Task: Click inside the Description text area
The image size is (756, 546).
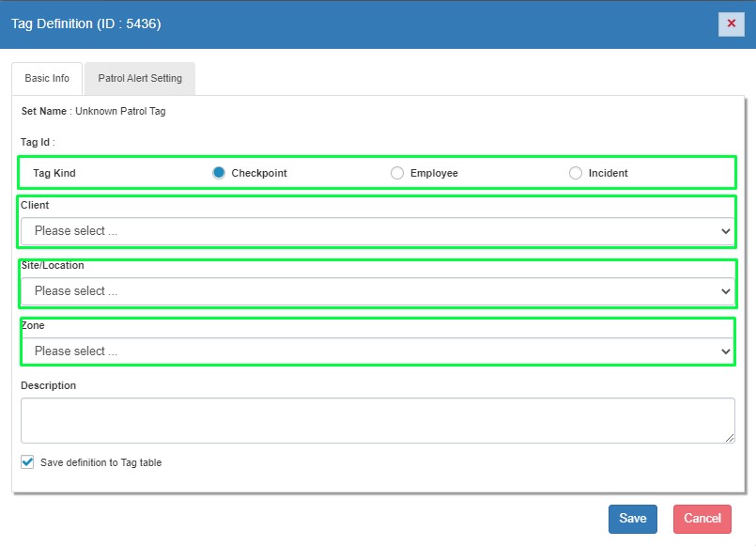Action: pos(376,420)
